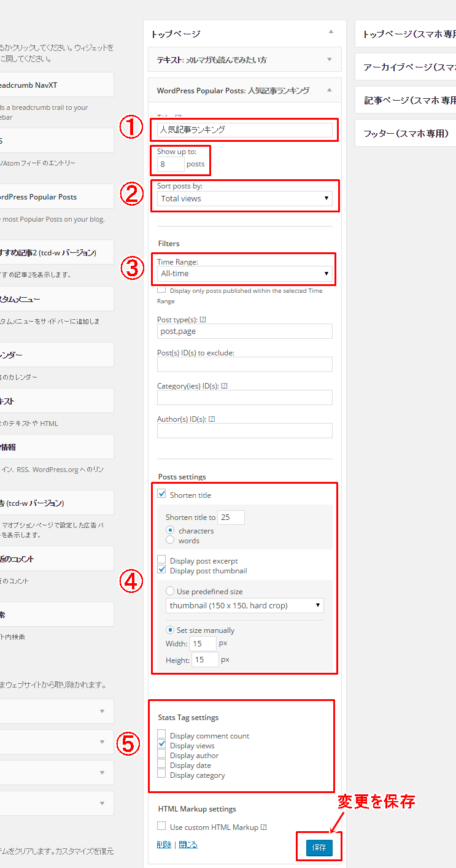Enable Display comment count
Screen dimensions: 456x868
(161, 735)
